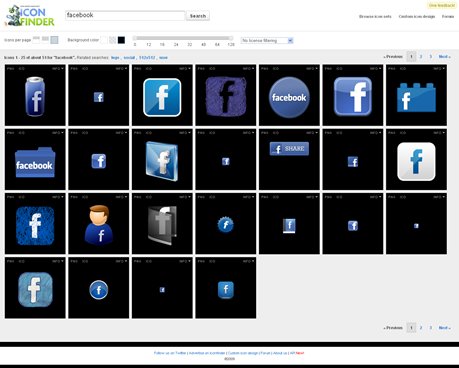
Task: Select the blue seal badge Facebook icon
Action: coord(226,225)
